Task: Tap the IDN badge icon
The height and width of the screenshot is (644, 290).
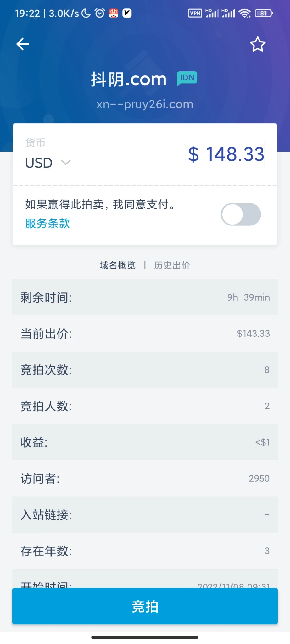Action: (x=187, y=78)
